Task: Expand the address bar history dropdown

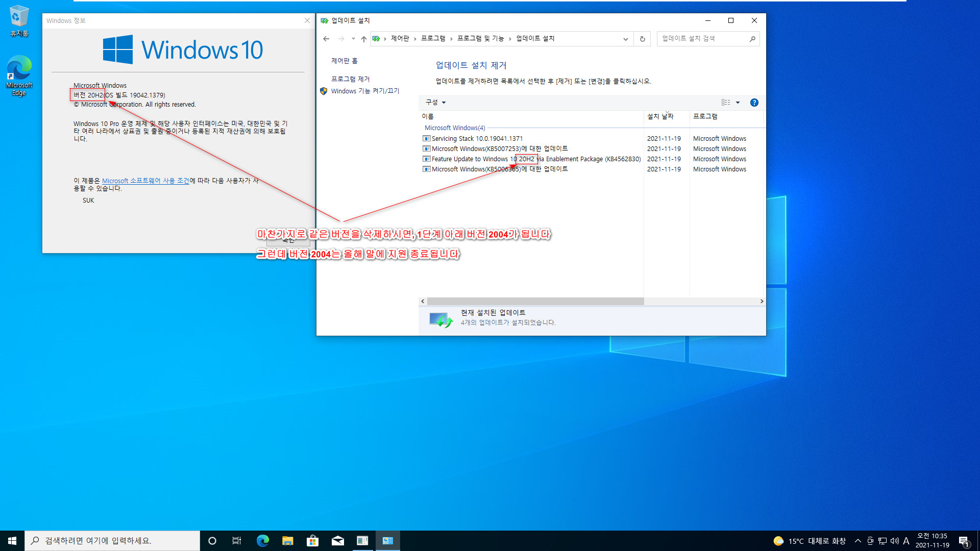Action: click(625, 39)
